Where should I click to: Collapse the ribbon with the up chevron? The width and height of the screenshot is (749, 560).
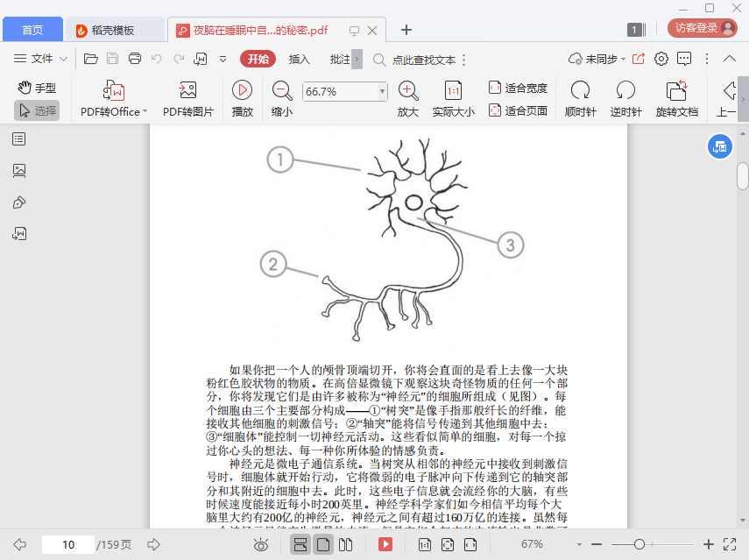point(730,59)
